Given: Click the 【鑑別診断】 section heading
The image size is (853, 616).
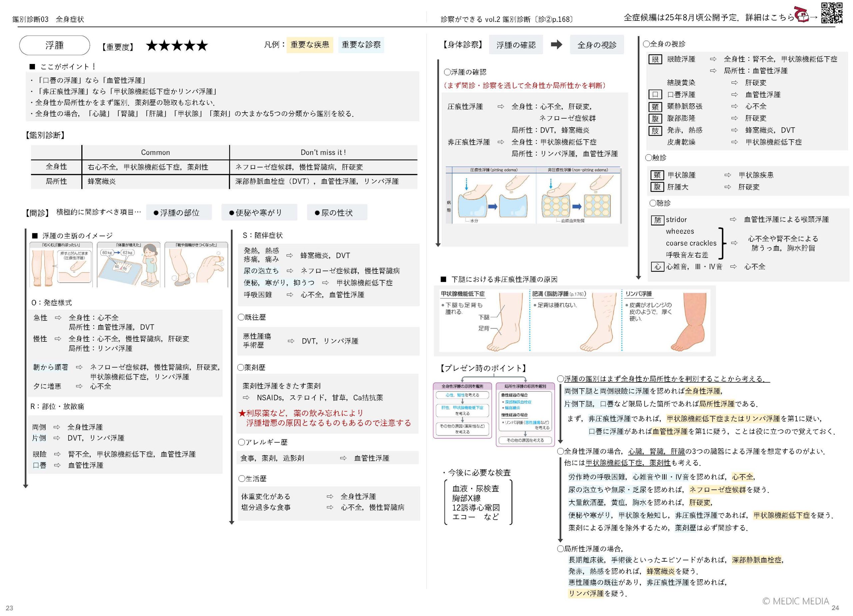Looking at the screenshot, I should click(x=45, y=135).
